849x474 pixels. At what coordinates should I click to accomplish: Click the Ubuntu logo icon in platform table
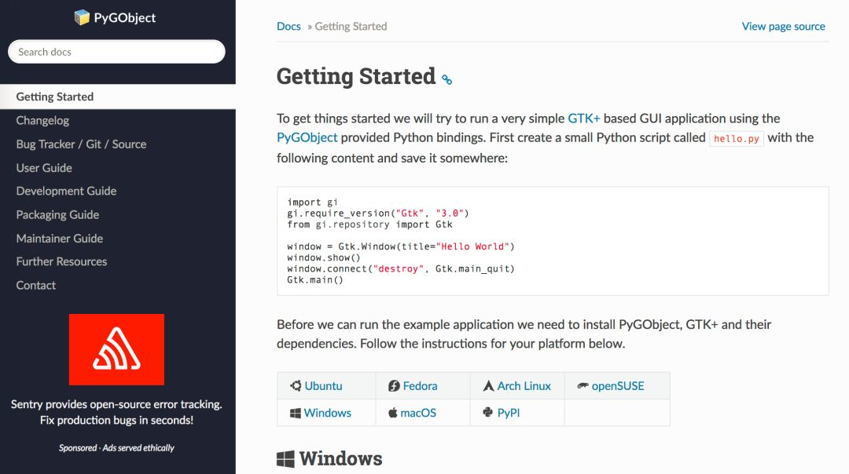(x=296, y=386)
